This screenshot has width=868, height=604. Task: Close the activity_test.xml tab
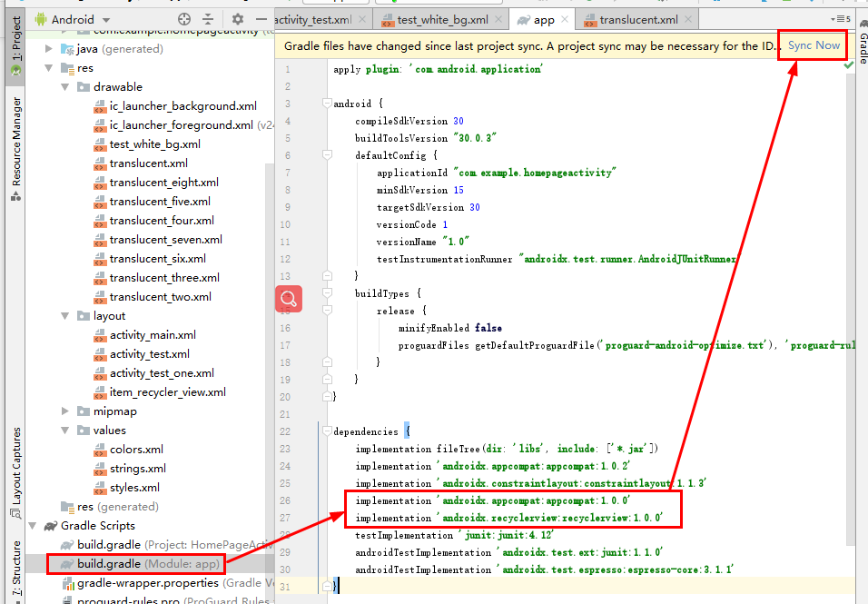click(x=362, y=19)
